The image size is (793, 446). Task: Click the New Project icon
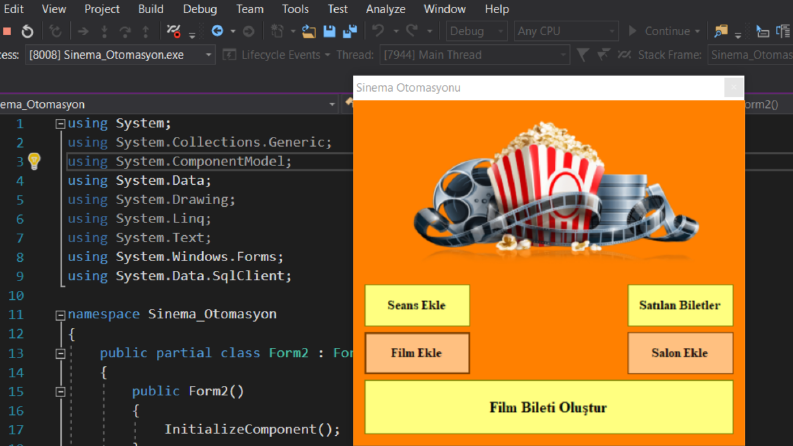click(277, 31)
